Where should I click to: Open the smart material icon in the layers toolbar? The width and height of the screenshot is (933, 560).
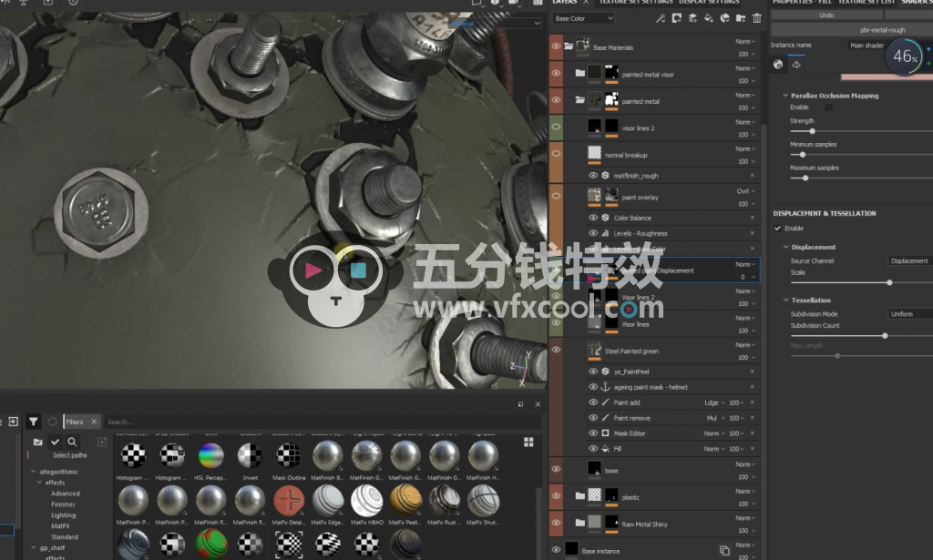click(x=724, y=18)
